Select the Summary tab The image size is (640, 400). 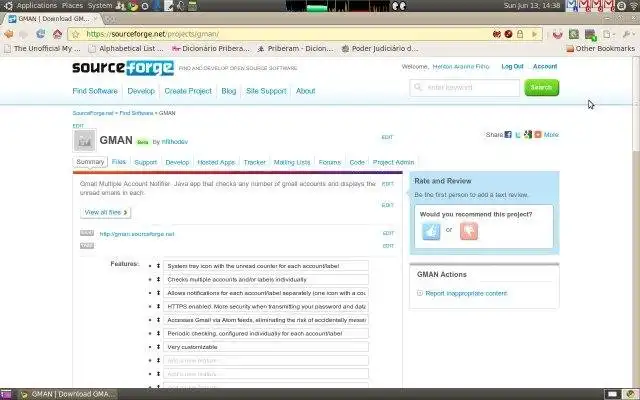90,162
